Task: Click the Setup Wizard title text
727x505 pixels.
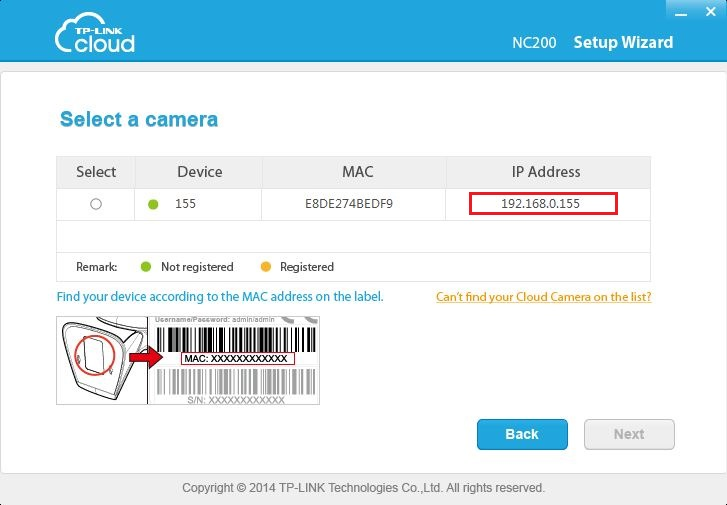Action: 622,42
